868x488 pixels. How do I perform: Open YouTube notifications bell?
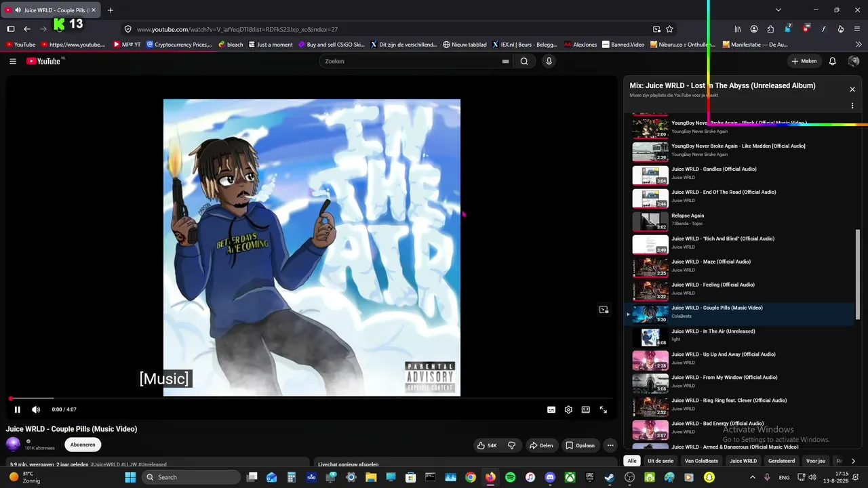pos(833,61)
